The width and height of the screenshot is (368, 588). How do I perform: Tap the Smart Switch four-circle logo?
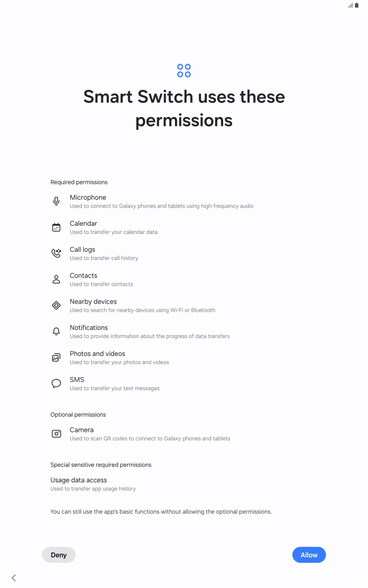[184, 71]
